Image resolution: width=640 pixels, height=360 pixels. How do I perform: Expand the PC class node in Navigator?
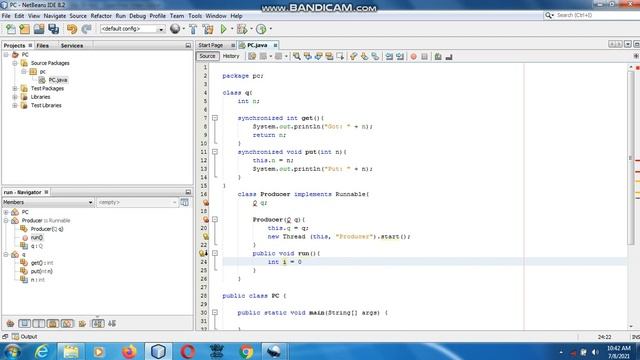tap(6, 212)
